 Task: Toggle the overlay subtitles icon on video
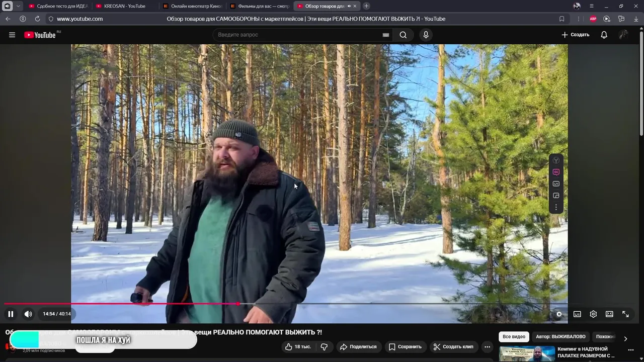(x=556, y=184)
